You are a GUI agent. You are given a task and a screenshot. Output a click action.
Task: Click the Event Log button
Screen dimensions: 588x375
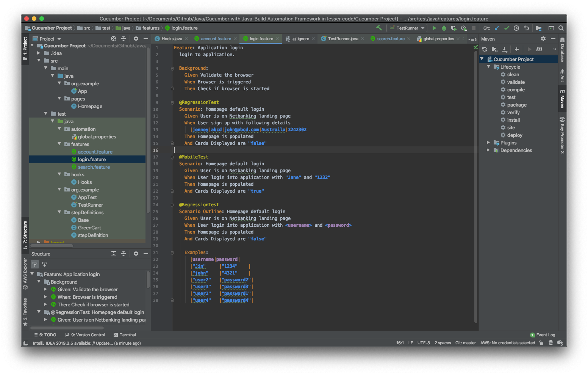point(543,335)
